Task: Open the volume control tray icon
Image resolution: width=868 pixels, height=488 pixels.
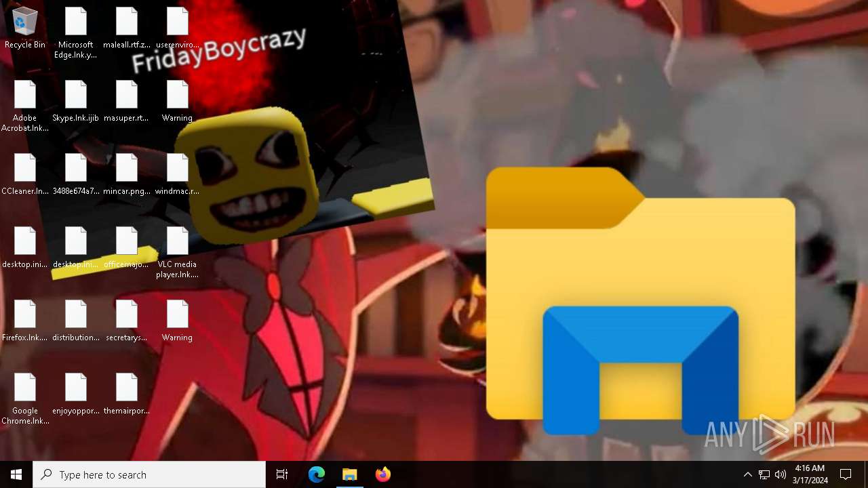Action: click(x=781, y=474)
